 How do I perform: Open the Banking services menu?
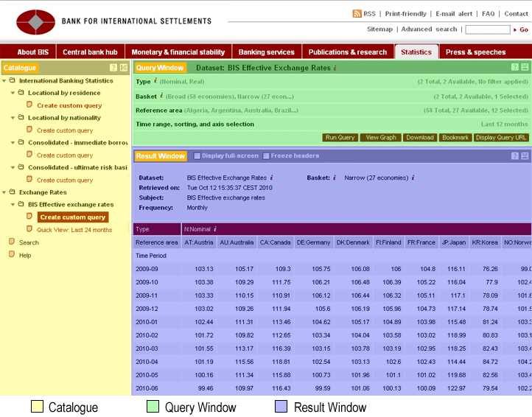[x=266, y=52]
